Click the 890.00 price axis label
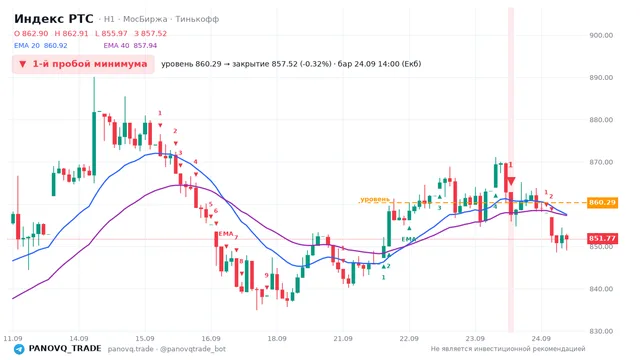 pos(601,78)
